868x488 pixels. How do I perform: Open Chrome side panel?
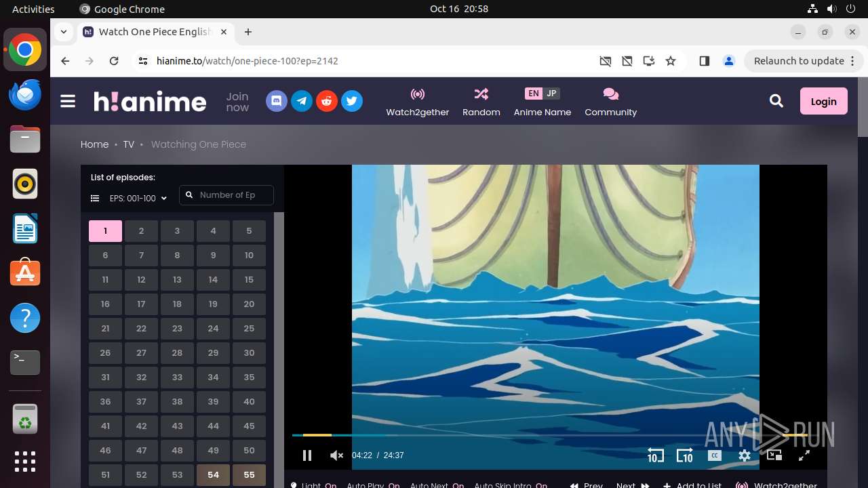pos(705,61)
